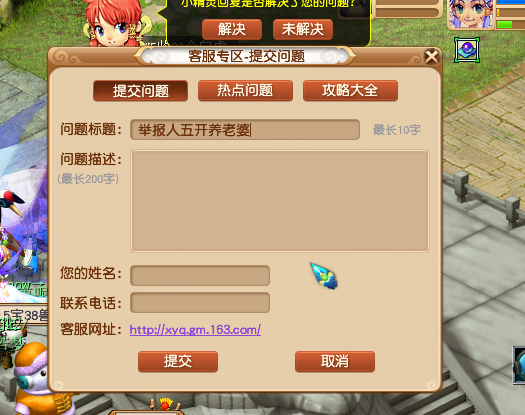Cancel the form with 取消 button
Image resolution: width=525 pixels, height=415 pixels.
pyautogui.click(x=335, y=361)
